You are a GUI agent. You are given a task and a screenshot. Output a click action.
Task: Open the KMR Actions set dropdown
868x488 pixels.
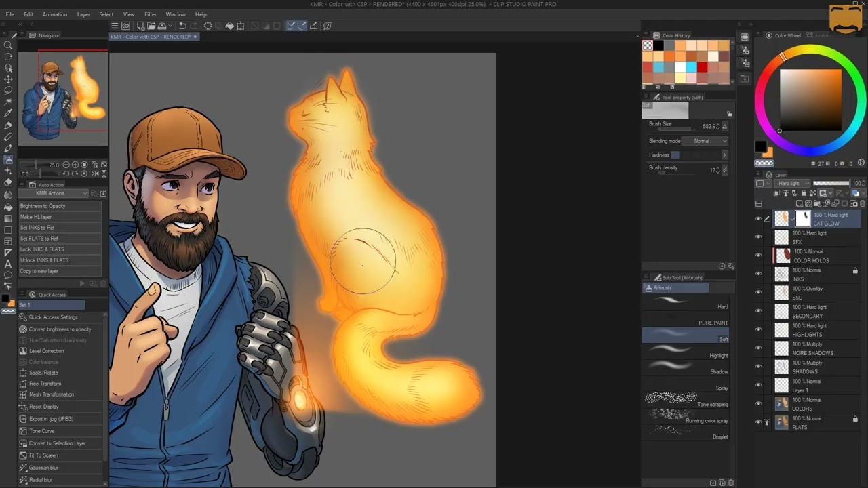pos(53,194)
